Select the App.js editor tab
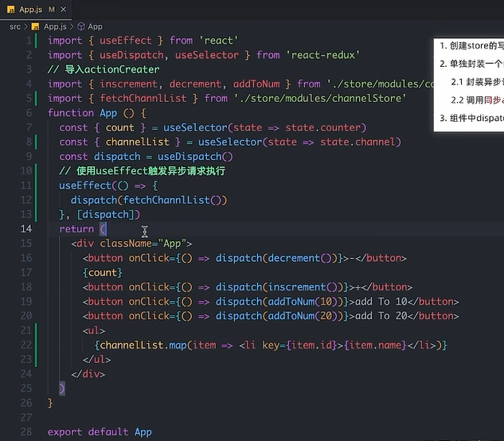The width and height of the screenshot is (504, 441). (36, 10)
